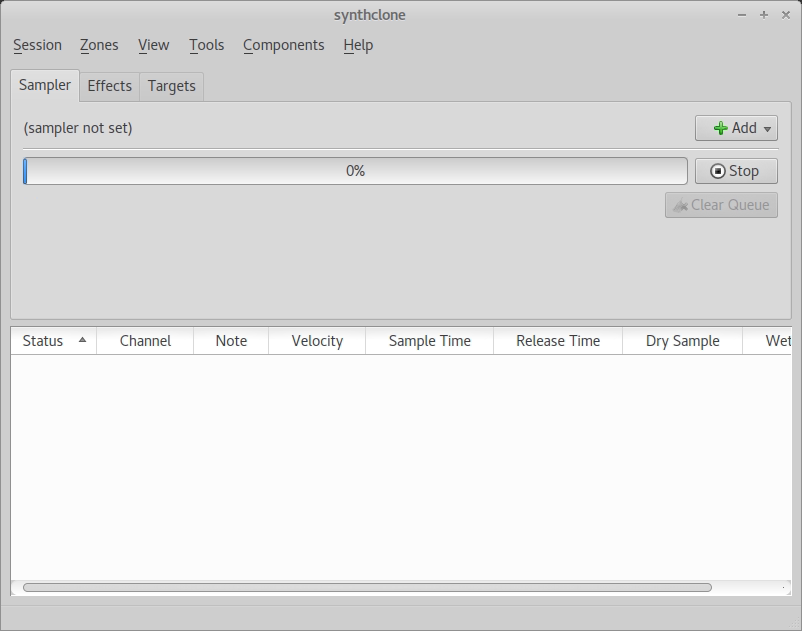Switch to the Sampler tab
Viewport: 802px width, 631px height.
[x=45, y=85]
